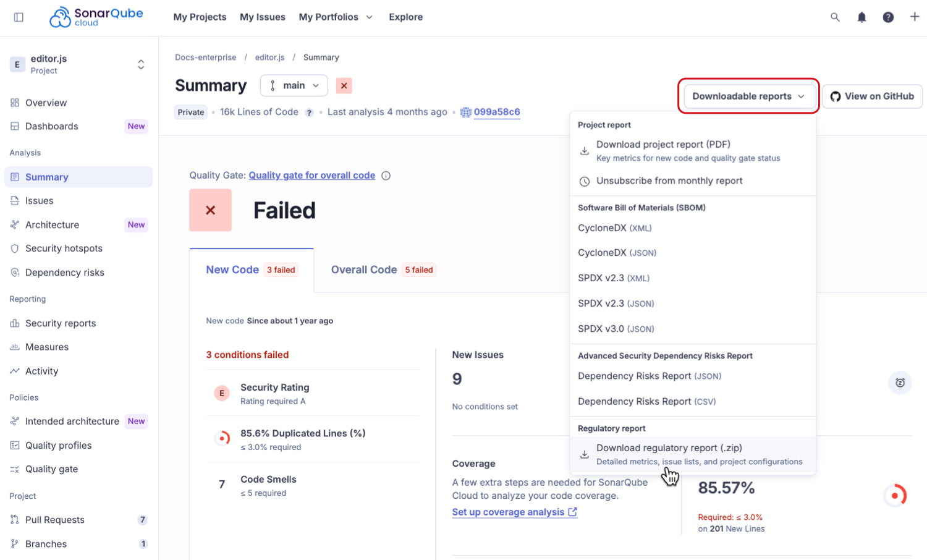Viewport: 927px width, 560px height.
Task: Click Set up coverage analysis link
Action: pyautogui.click(x=515, y=512)
